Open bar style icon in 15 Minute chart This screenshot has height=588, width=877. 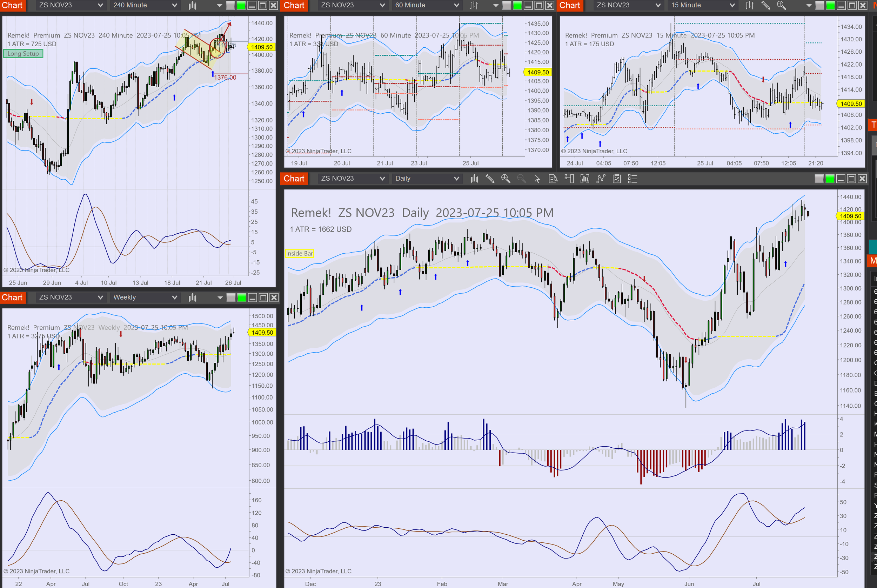[x=750, y=5]
